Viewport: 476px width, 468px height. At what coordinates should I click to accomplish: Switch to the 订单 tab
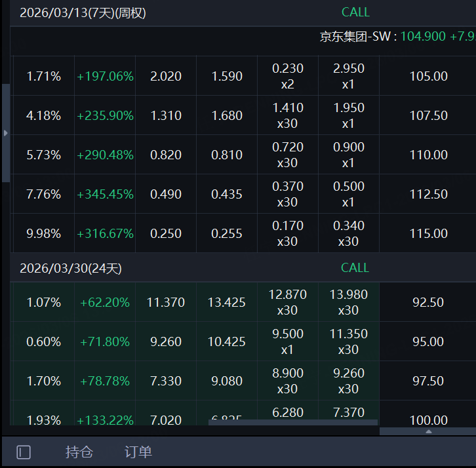coord(138,452)
